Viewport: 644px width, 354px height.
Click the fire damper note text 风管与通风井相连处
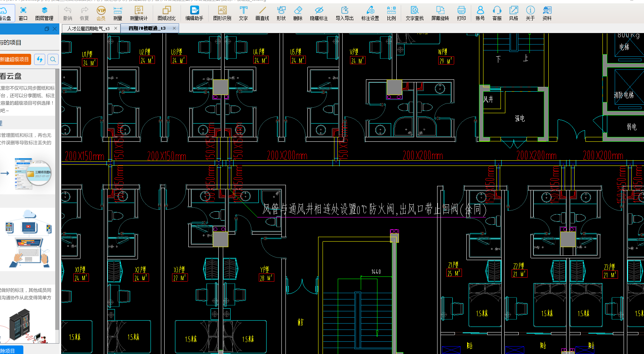374,209
